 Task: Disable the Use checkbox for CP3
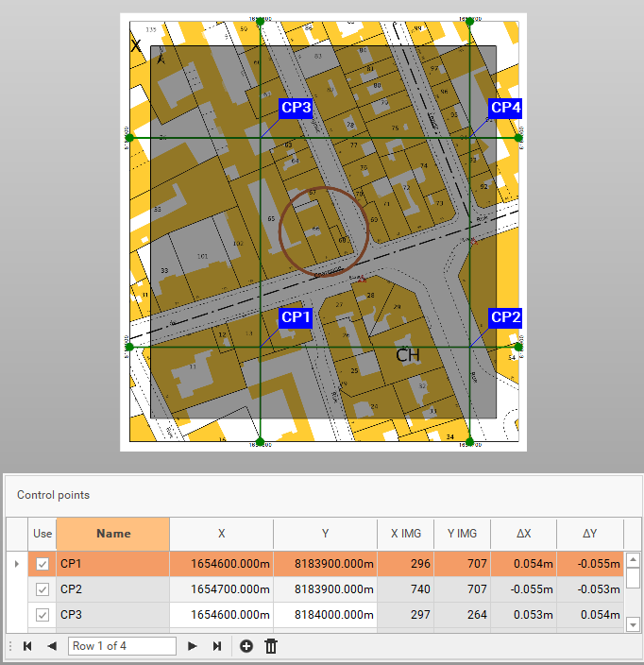(42, 615)
